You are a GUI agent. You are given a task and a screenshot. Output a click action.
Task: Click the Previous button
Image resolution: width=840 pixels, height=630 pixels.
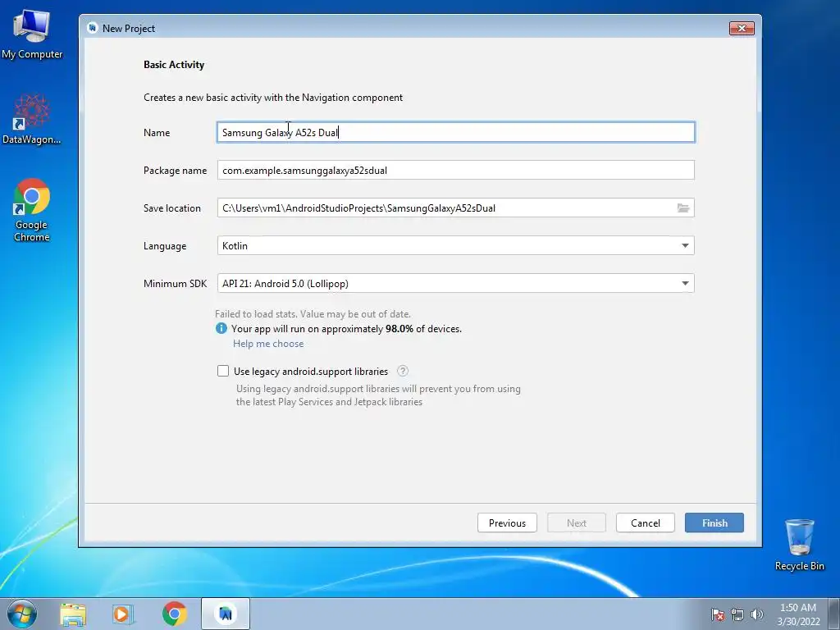point(507,523)
